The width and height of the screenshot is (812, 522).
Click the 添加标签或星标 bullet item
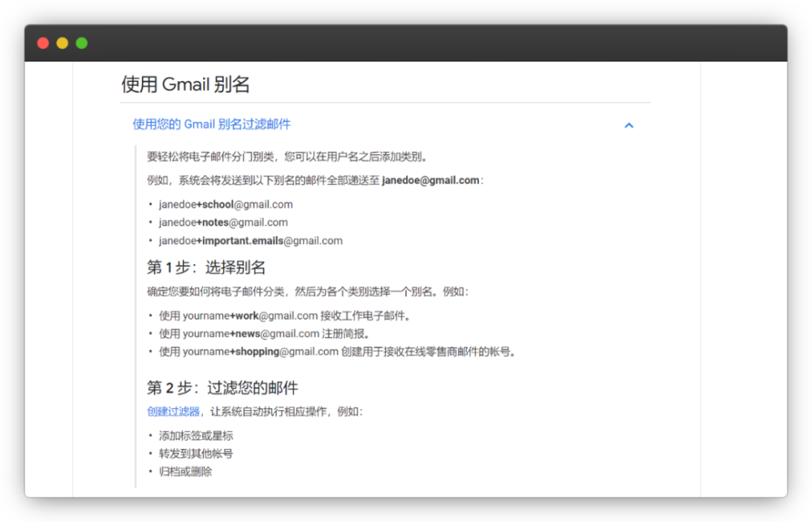[x=196, y=436]
